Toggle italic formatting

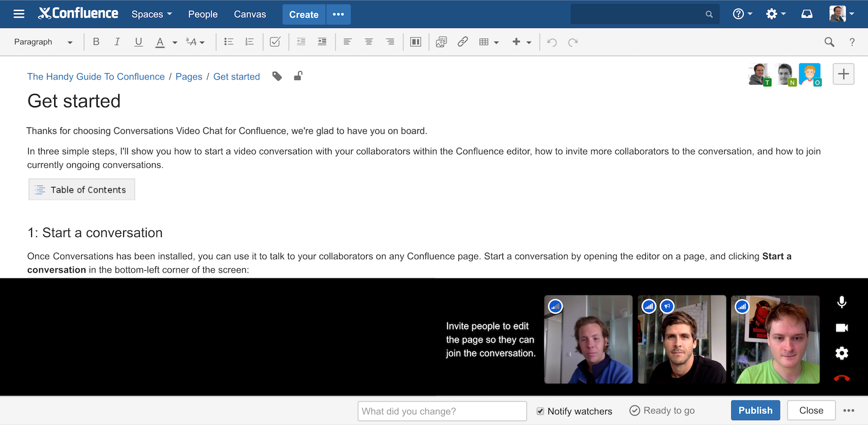pyautogui.click(x=117, y=42)
